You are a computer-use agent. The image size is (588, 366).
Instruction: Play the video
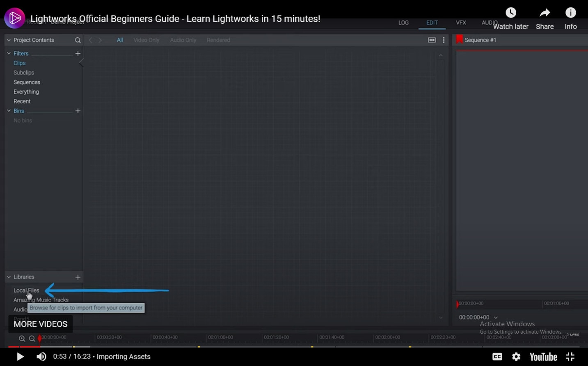(20, 357)
